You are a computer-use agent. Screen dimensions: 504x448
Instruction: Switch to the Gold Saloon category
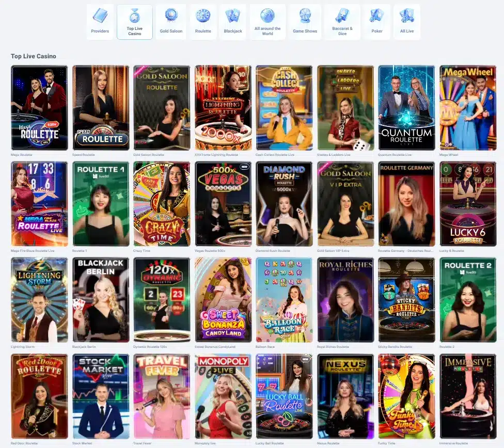(171, 22)
